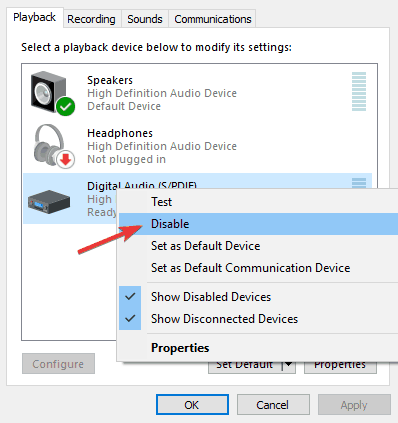The image size is (398, 423).
Task: Click the Digital Audio S/PDIF device icon
Action: click(x=49, y=202)
